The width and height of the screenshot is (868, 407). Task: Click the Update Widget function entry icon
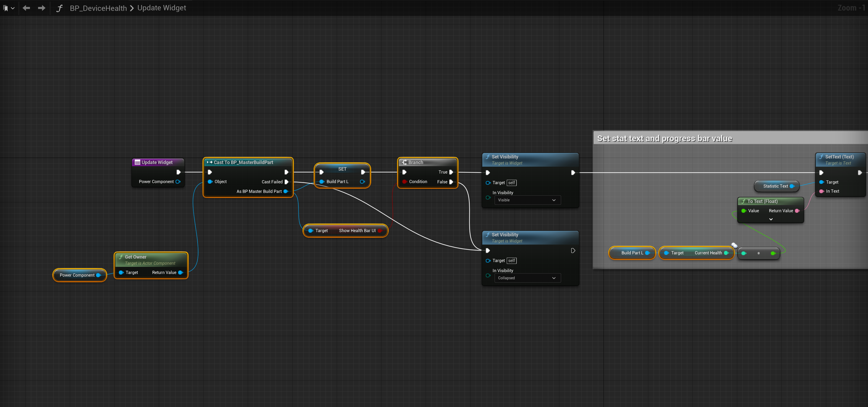pos(137,162)
